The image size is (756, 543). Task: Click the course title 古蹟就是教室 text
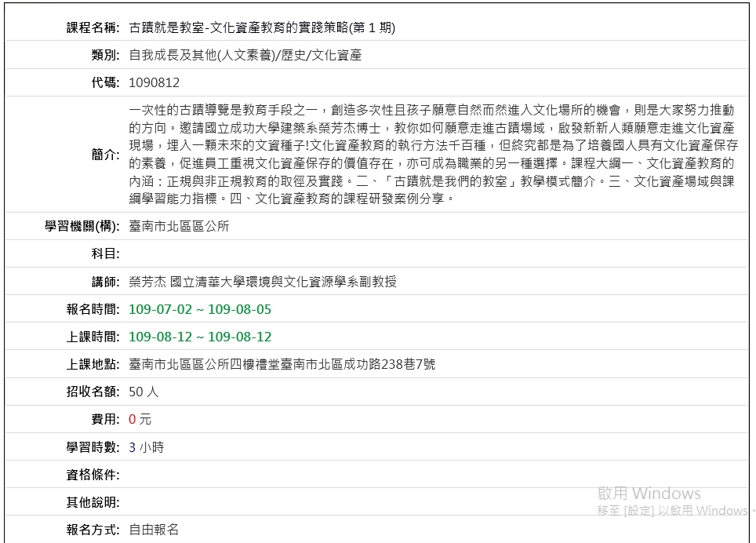point(261,28)
